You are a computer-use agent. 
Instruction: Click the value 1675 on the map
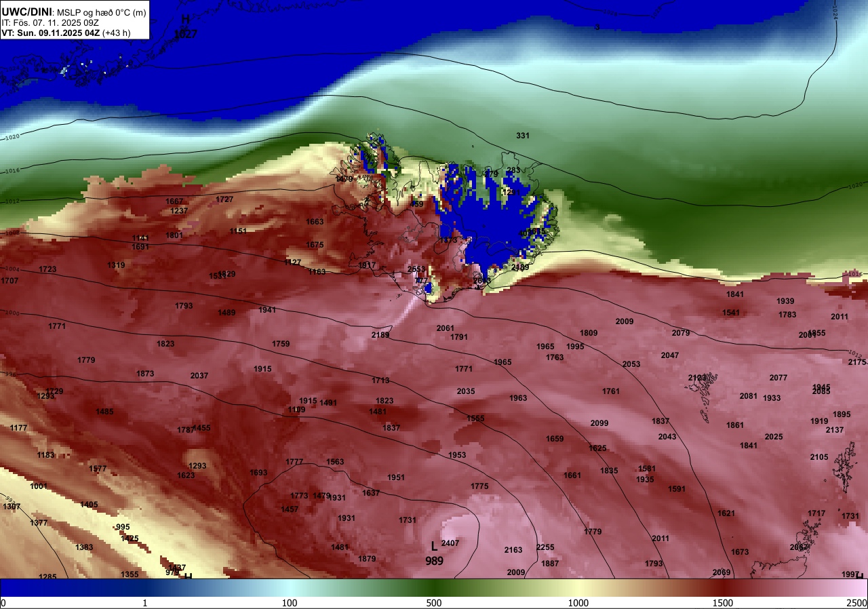click(315, 245)
